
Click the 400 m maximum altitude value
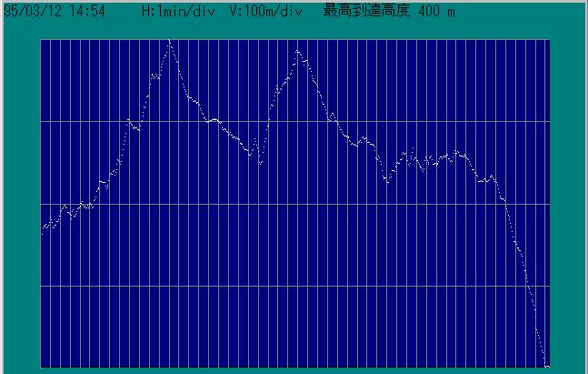coord(436,11)
